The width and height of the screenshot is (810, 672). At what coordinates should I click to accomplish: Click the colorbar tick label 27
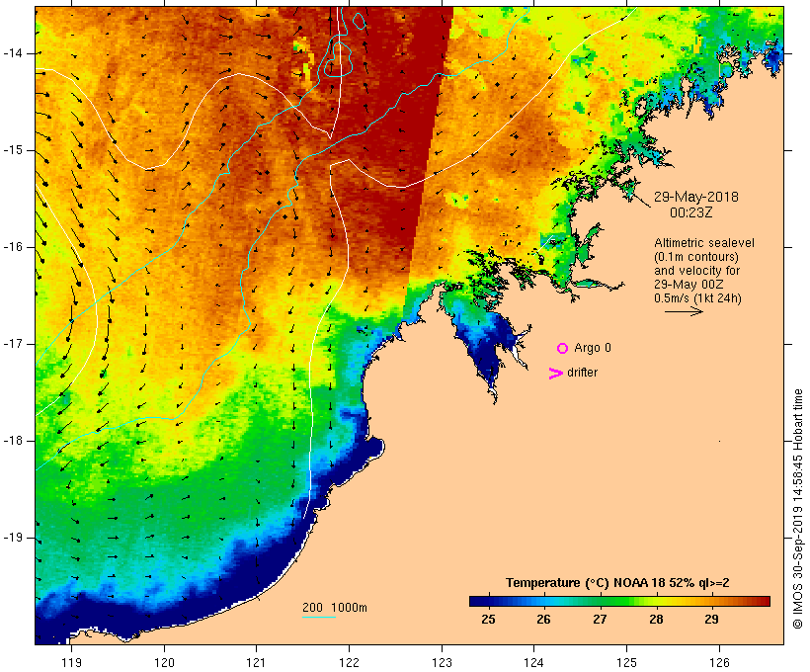pos(600,620)
